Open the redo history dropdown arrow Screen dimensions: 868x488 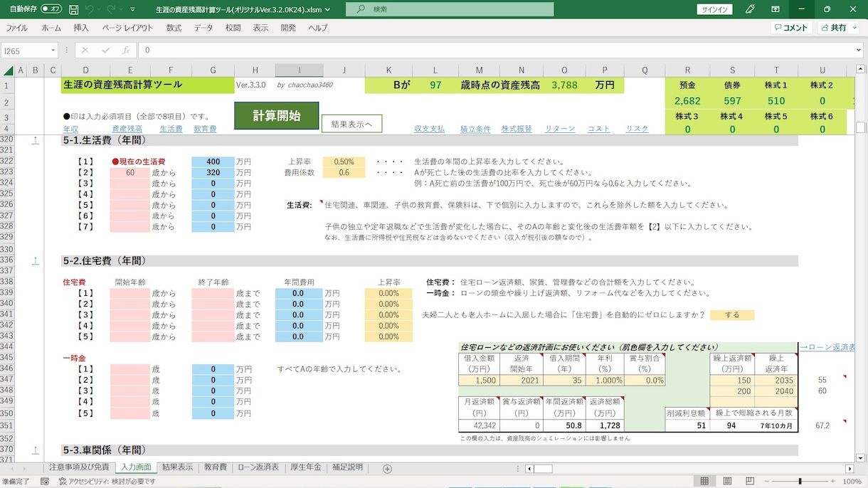point(120,9)
